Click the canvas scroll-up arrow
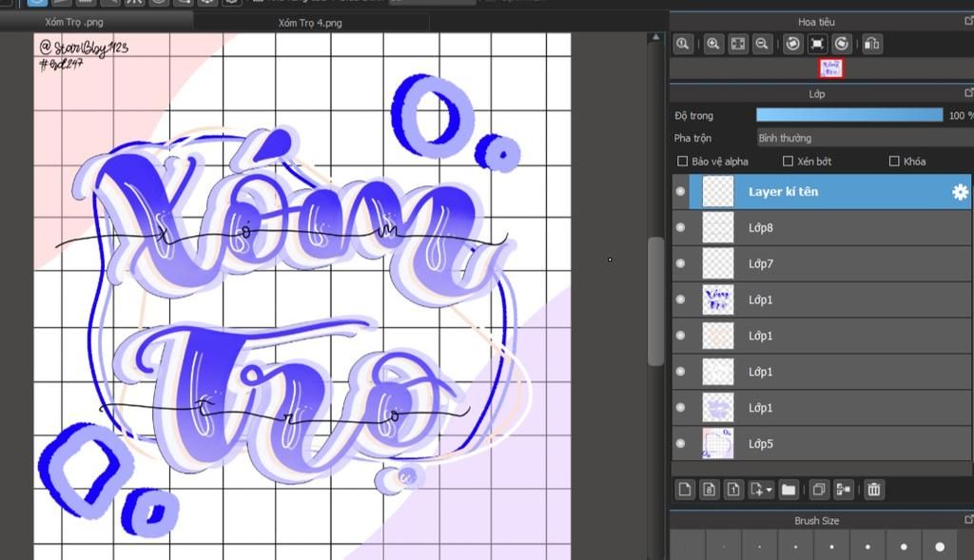The width and height of the screenshot is (974, 560). 655,37
